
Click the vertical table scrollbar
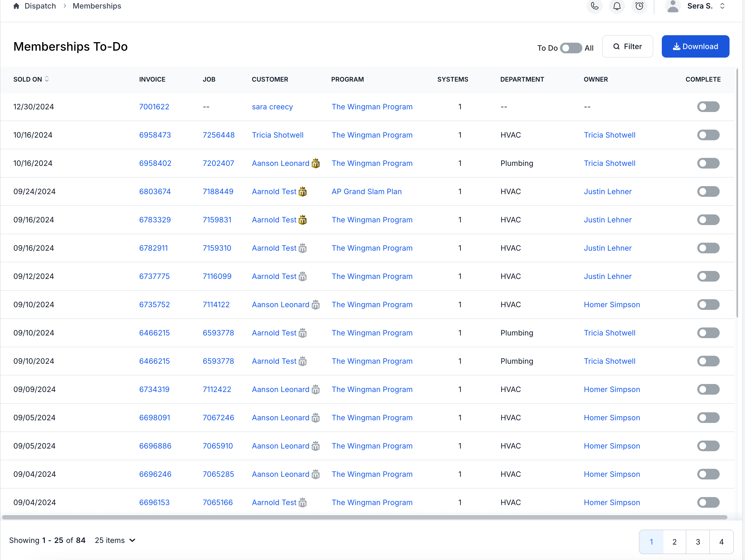737,194
